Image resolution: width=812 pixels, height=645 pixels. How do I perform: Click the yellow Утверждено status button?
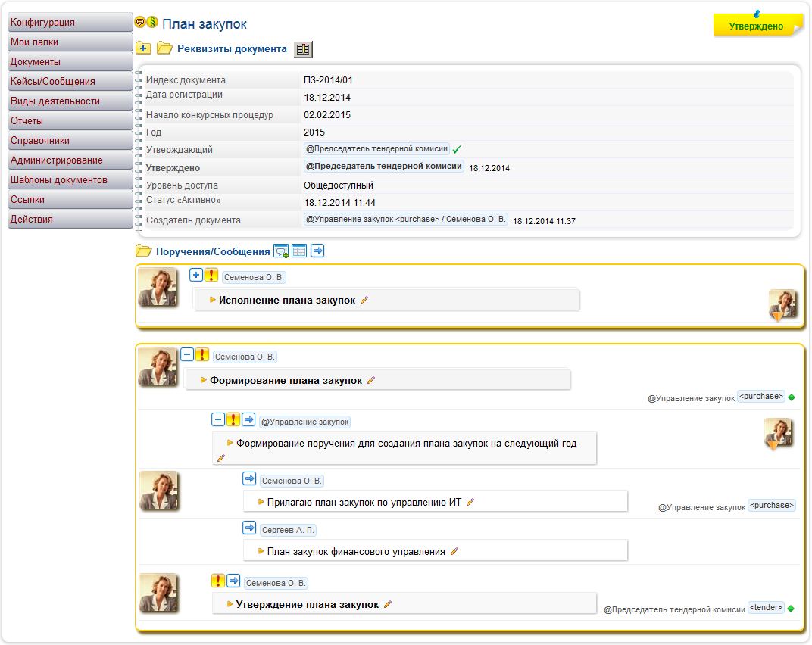756,26
